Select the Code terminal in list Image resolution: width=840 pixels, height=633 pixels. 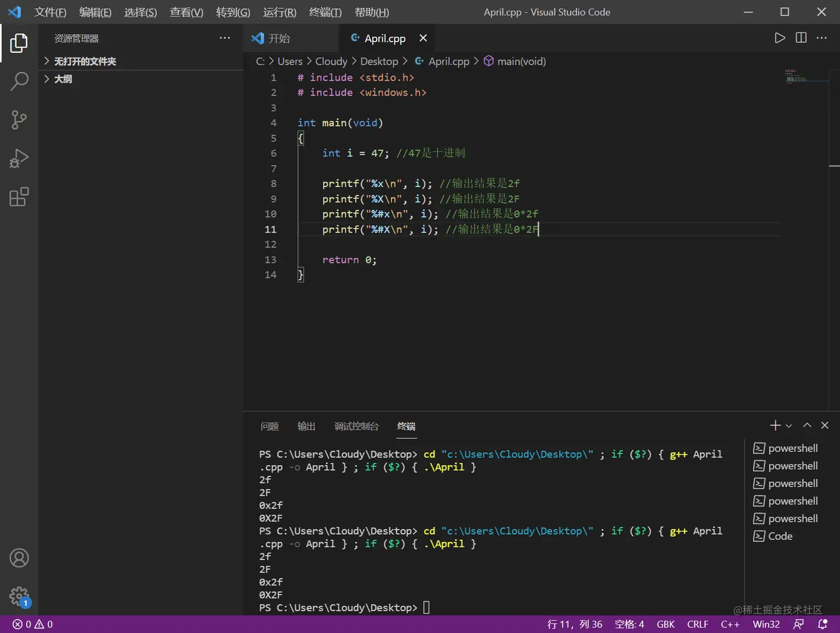[x=780, y=536]
